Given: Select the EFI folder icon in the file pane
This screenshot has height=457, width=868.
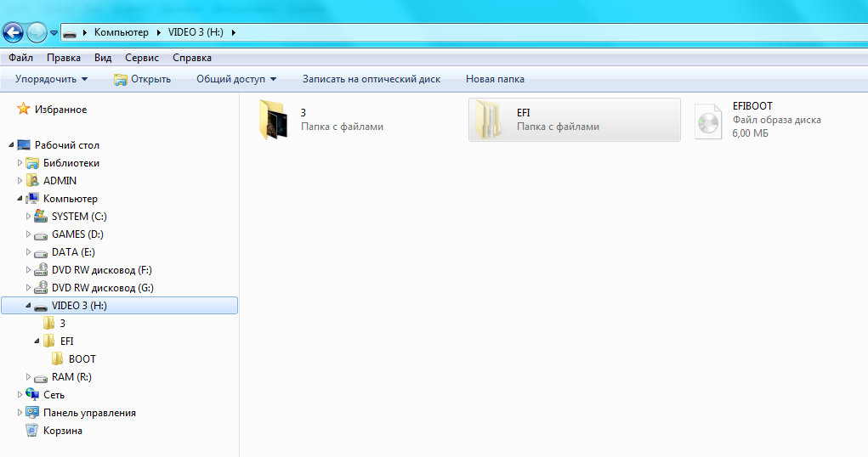Looking at the screenshot, I should [x=488, y=120].
